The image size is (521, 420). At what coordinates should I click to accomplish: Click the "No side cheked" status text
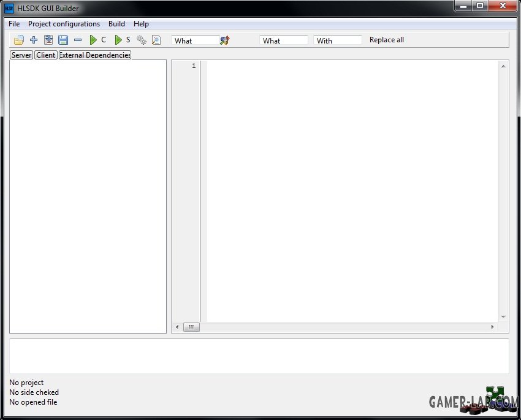pos(34,392)
